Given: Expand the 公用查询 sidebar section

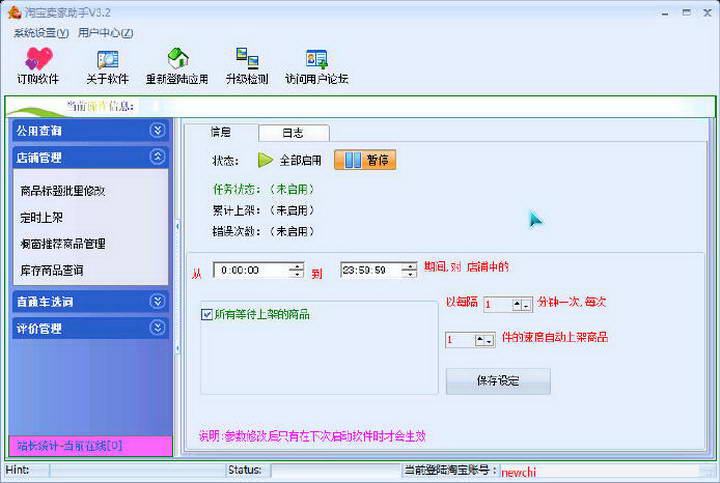Looking at the screenshot, I should click(157, 130).
